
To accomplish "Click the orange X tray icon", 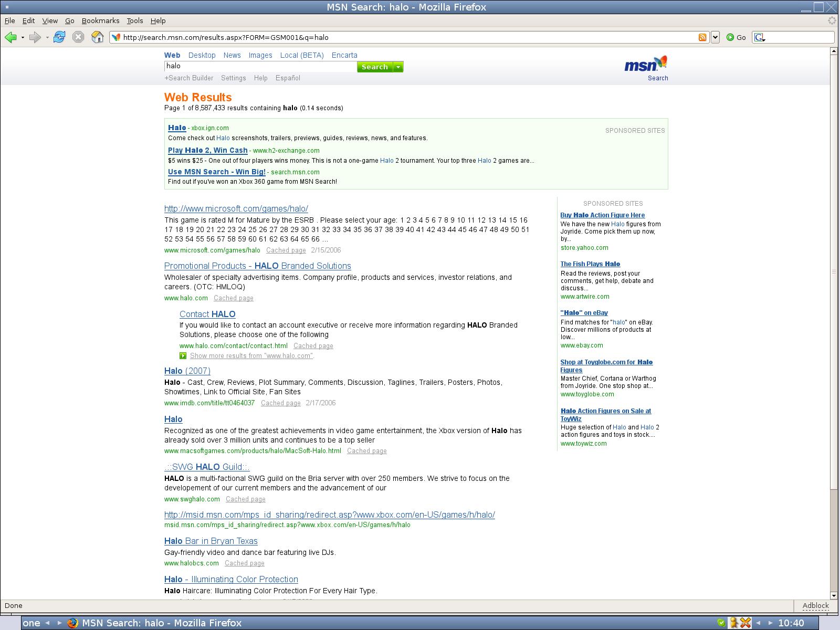I will pyautogui.click(x=745, y=623).
